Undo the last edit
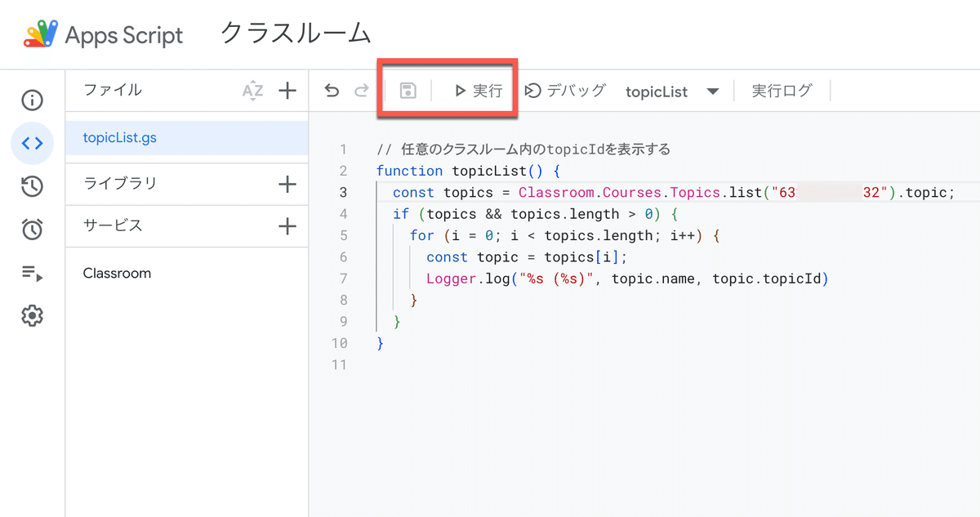Viewport: 980px width, 517px height. pos(332,91)
